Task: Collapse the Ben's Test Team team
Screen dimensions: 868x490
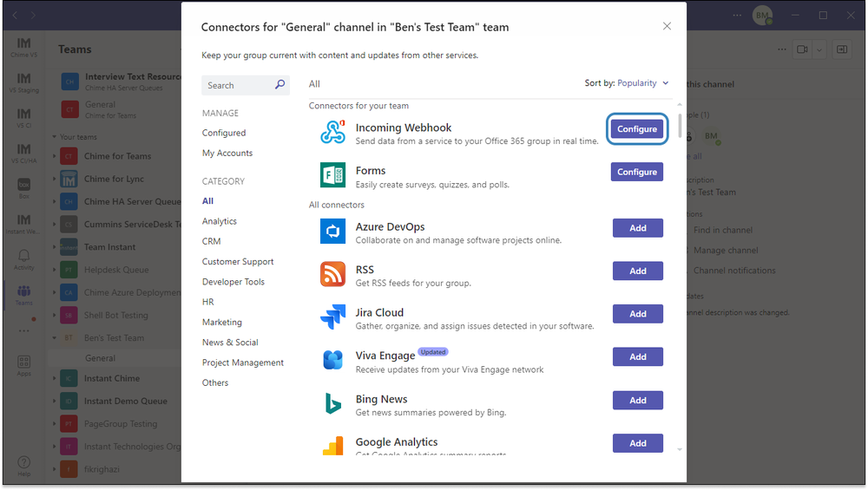Action: click(54, 338)
